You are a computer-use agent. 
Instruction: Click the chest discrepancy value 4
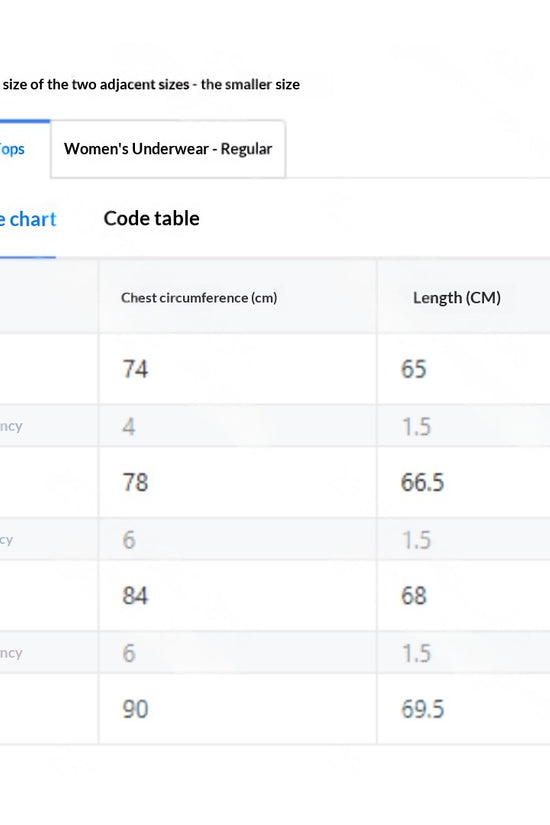[129, 426]
